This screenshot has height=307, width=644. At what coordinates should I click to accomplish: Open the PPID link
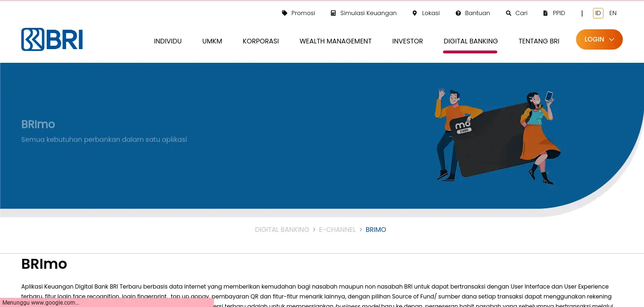coord(559,13)
